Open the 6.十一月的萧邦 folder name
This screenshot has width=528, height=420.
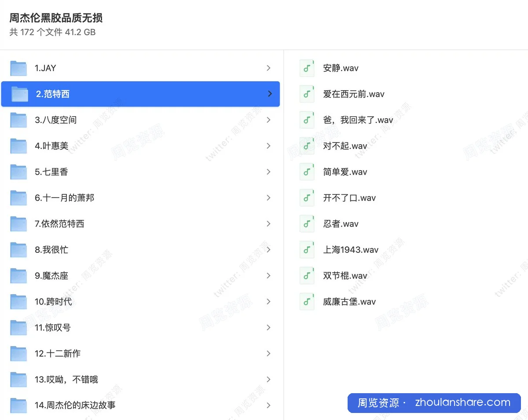pyautogui.click(x=65, y=198)
